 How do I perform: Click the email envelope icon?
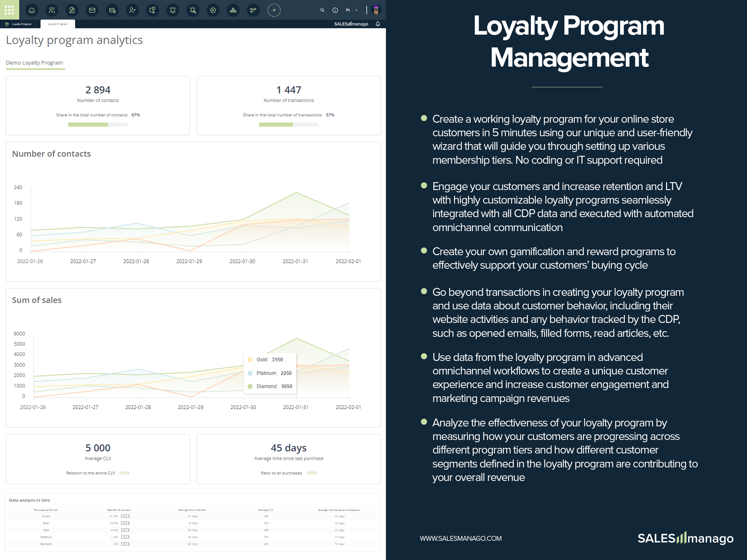click(x=92, y=10)
